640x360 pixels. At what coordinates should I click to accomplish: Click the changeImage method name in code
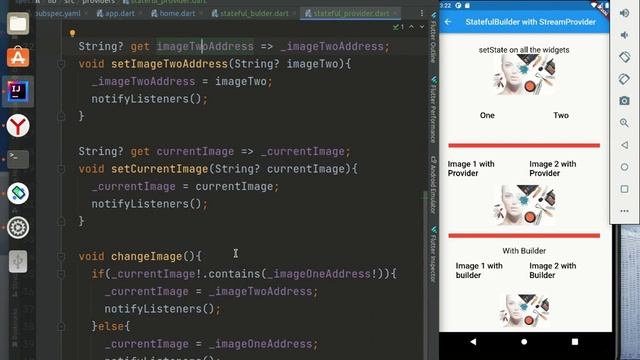point(147,256)
